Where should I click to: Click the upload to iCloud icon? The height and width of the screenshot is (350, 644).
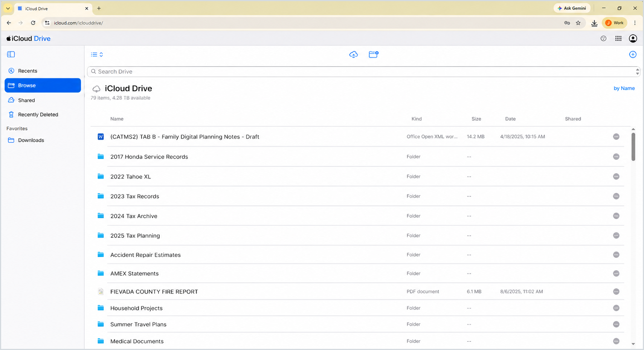click(353, 55)
